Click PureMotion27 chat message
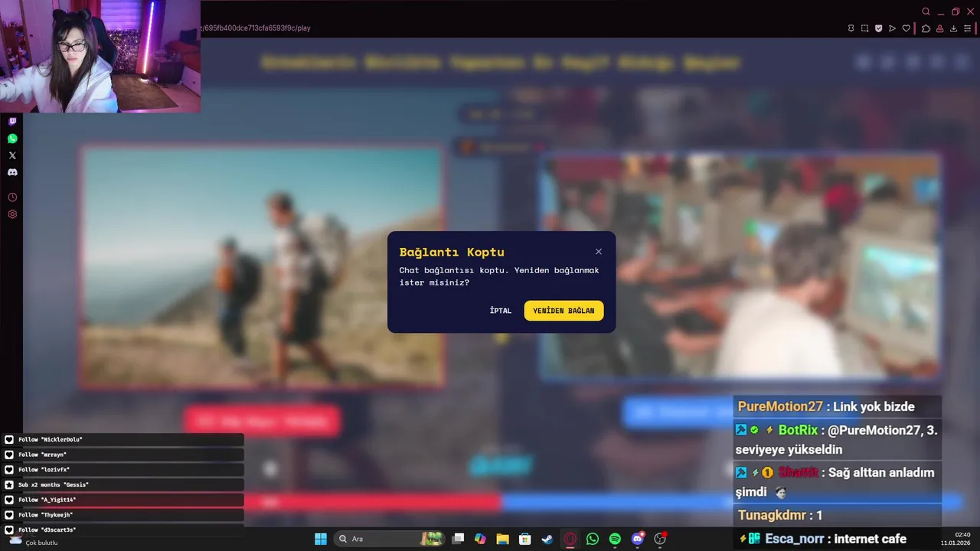The height and width of the screenshot is (551, 980). click(x=837, y=406)
